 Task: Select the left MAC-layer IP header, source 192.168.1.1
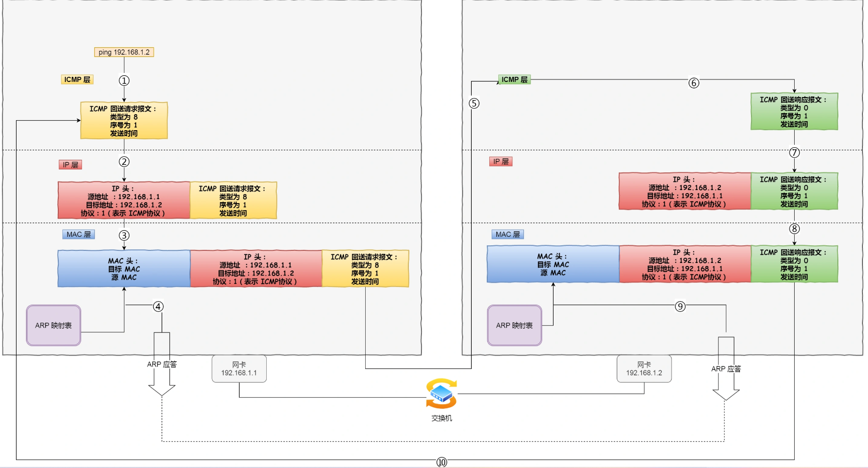click(x=256, y=269)
